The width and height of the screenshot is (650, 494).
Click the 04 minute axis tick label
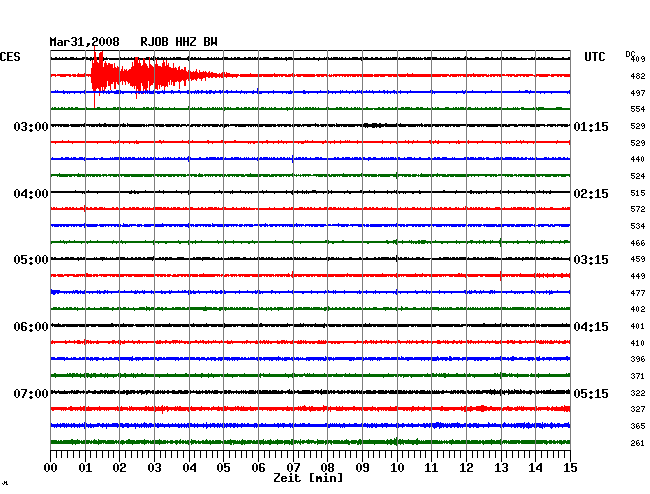[189, 467]
